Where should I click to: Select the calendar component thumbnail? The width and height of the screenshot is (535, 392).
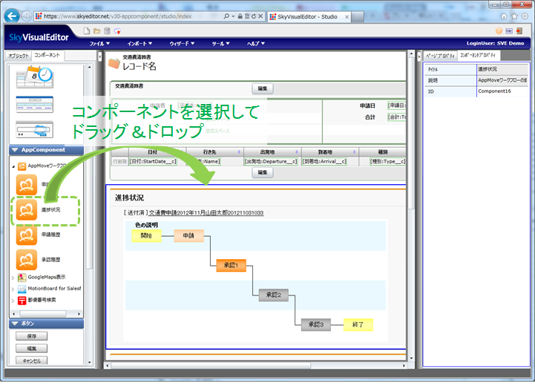coord(34,77)
